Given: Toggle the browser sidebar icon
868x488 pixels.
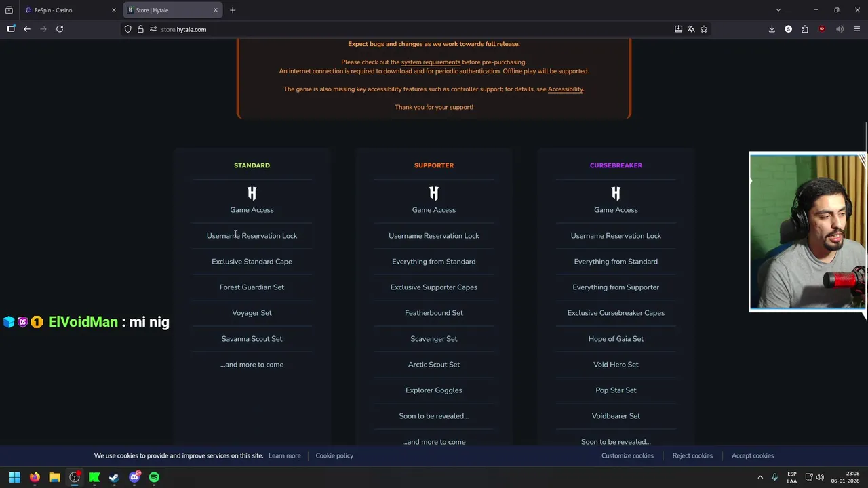Looking at the screenshot, I should (x=11, y=29).
